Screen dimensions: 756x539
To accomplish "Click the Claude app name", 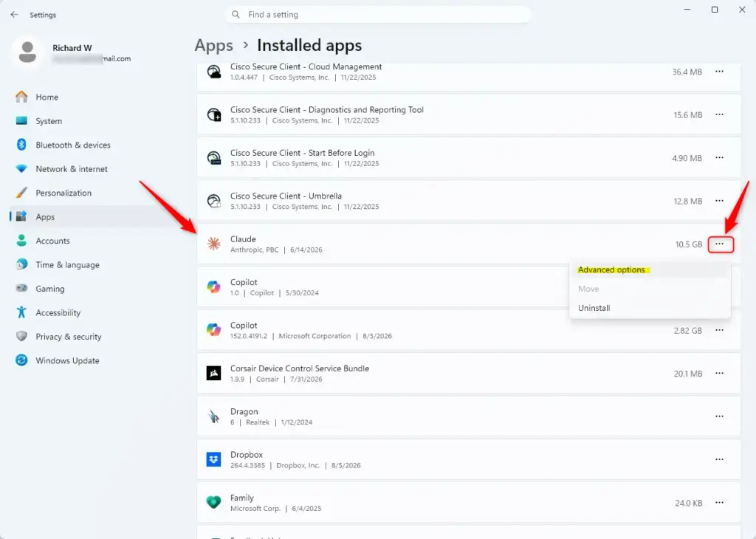I will coord(243,239).
